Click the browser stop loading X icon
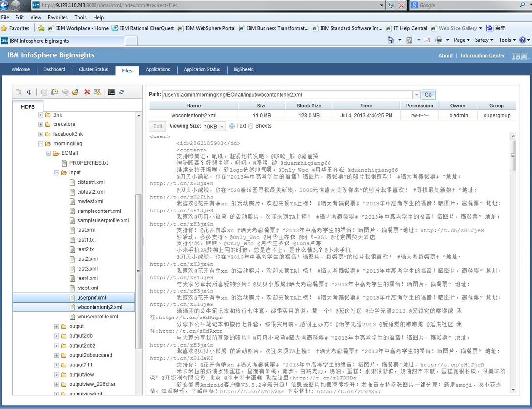 [x=401, y=5]
